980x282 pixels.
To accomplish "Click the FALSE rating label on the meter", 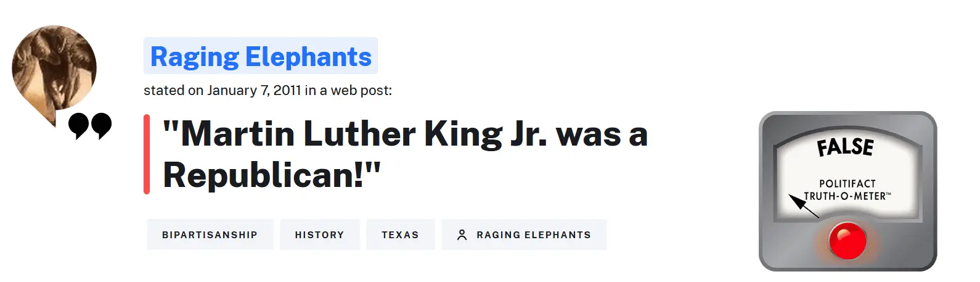I will pyautogui.click(x=845, y=147).
